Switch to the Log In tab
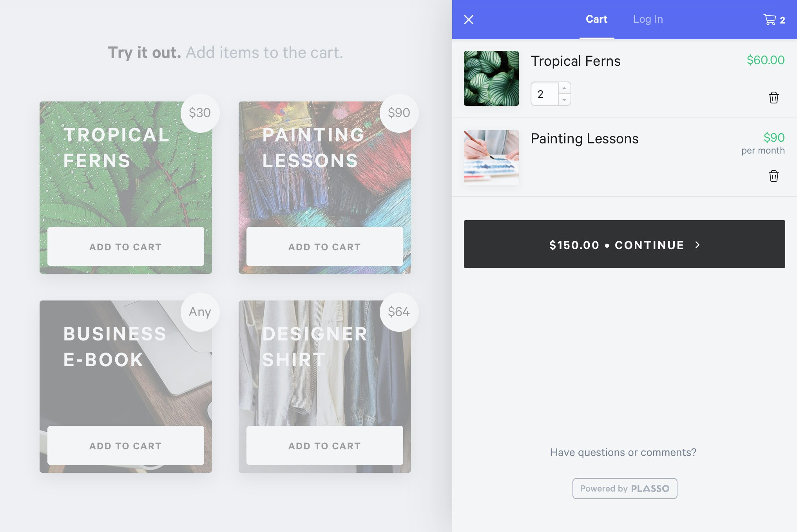This screenshot has width=797, height=532. 648,19
